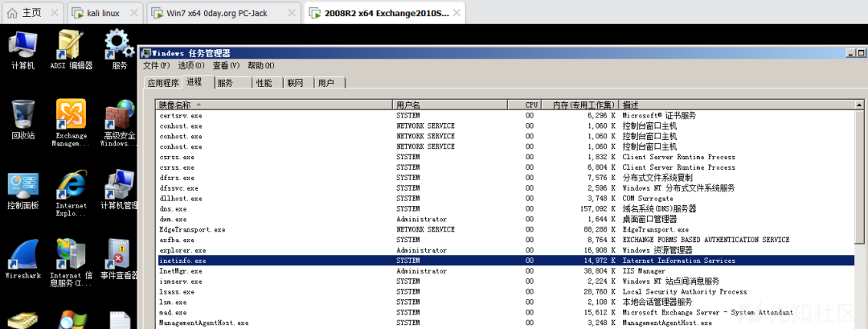Screen dimensions: 868x329
Task: Select the dwm.exe process
Action: (506, 220)
